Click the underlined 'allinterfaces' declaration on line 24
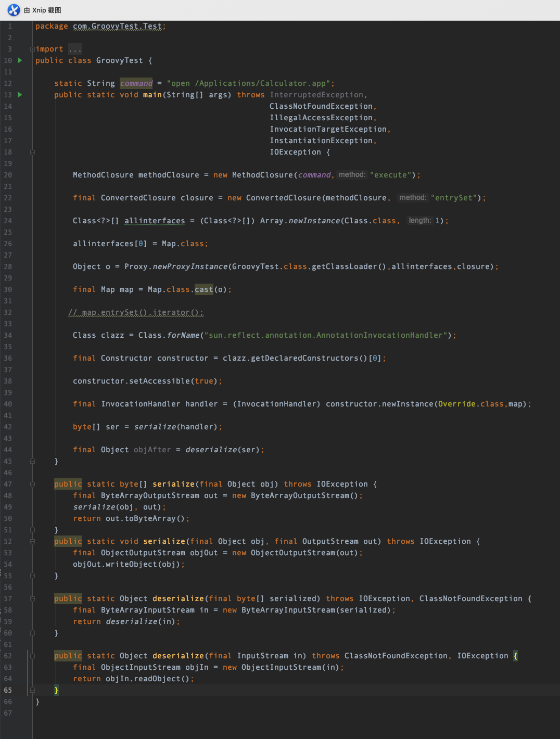The image size is (560, 739). click(x=155, y=221)
